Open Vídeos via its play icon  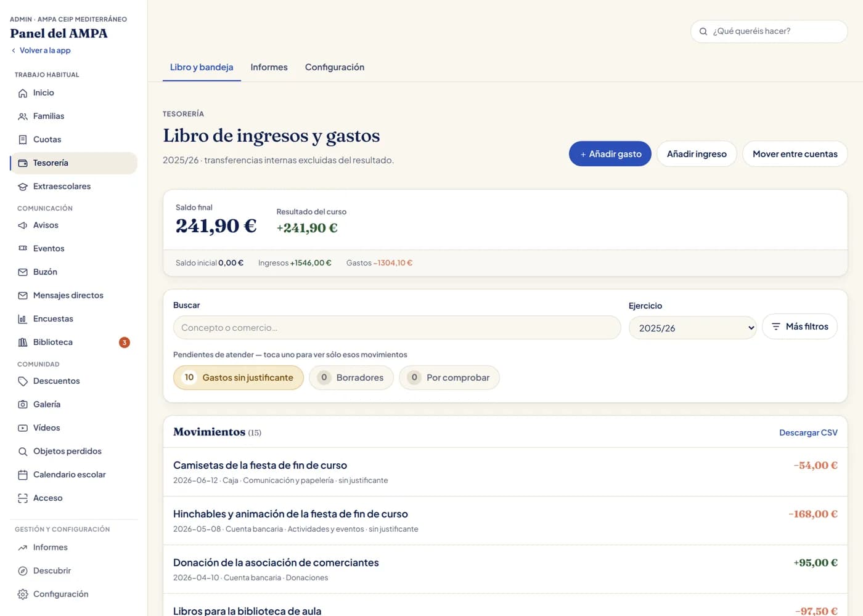coord(23,428)
